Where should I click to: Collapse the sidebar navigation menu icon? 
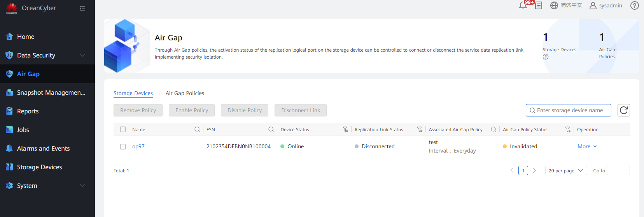point(82,9)
